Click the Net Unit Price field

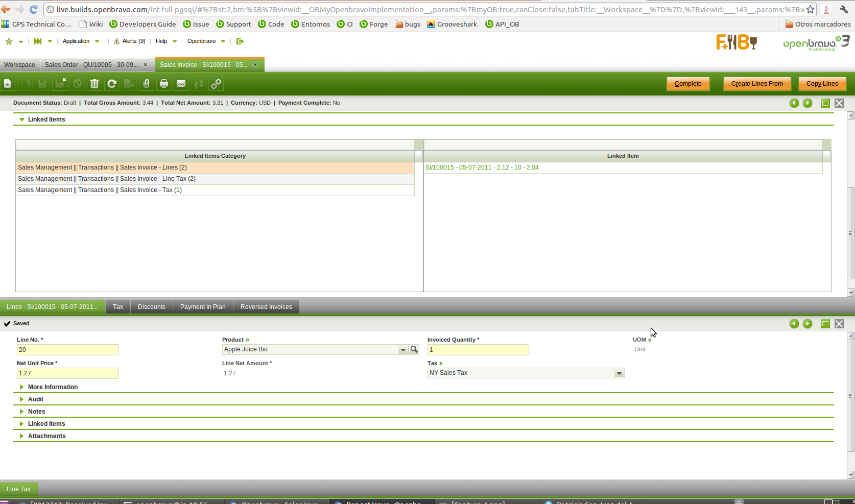coord(67,373)
